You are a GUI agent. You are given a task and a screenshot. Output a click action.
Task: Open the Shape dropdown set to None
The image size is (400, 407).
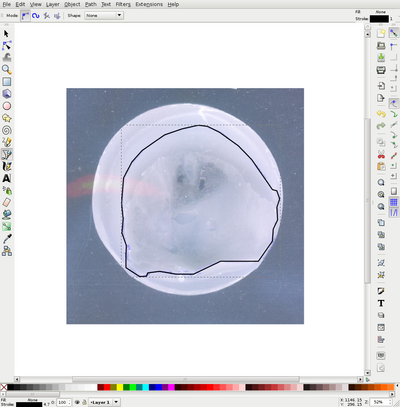point(104,15)
